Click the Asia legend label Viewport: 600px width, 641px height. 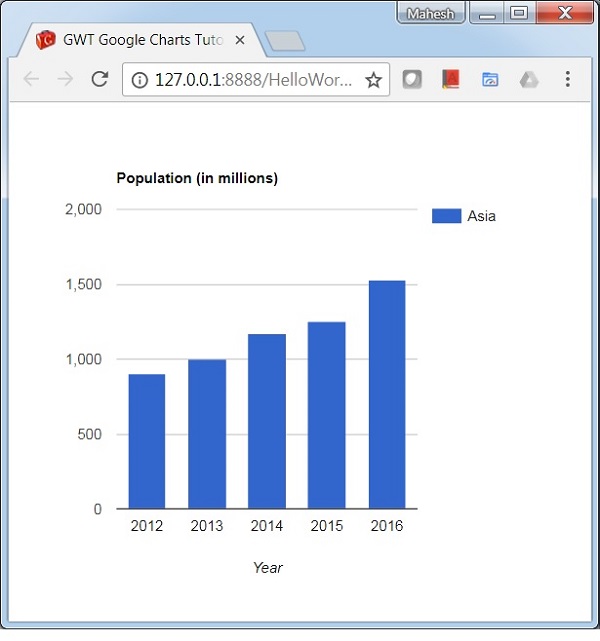(481, 216)
